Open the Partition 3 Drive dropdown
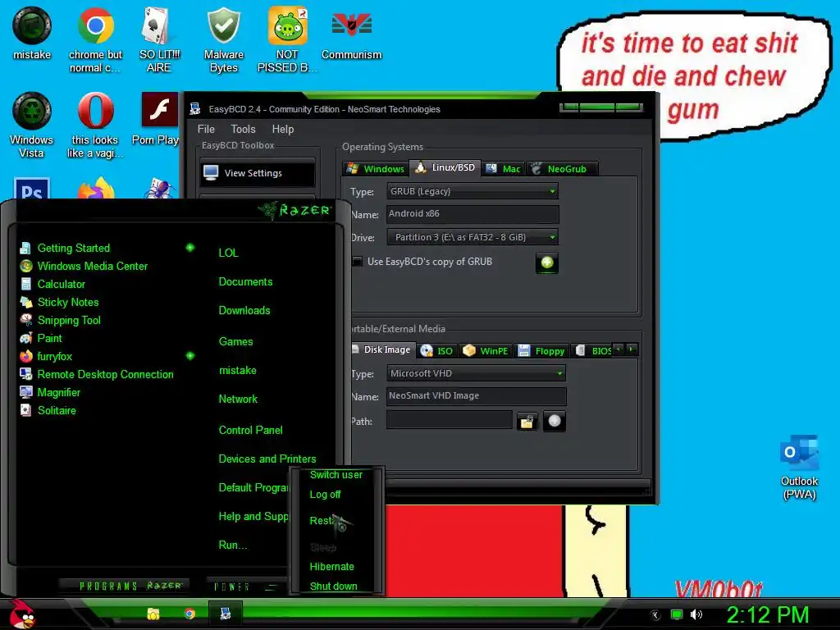Image resolution: width=840 pixels, height=630 pixels. pyautogui.click(x=472, y=237)
